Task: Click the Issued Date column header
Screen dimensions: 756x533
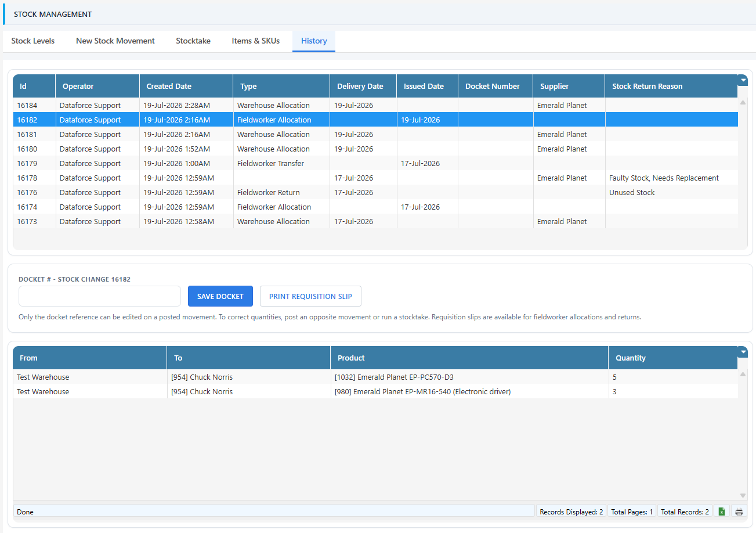Action: pos(428,86)
